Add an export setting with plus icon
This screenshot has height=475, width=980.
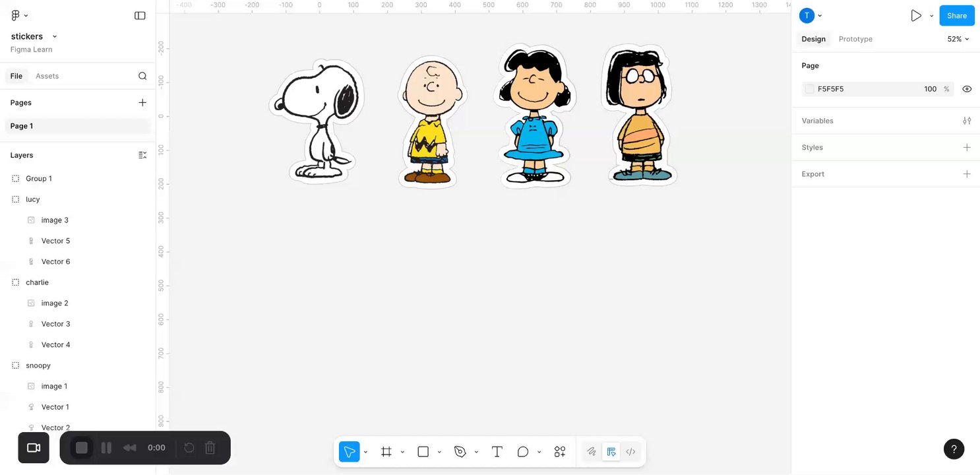tap(967, 174)
